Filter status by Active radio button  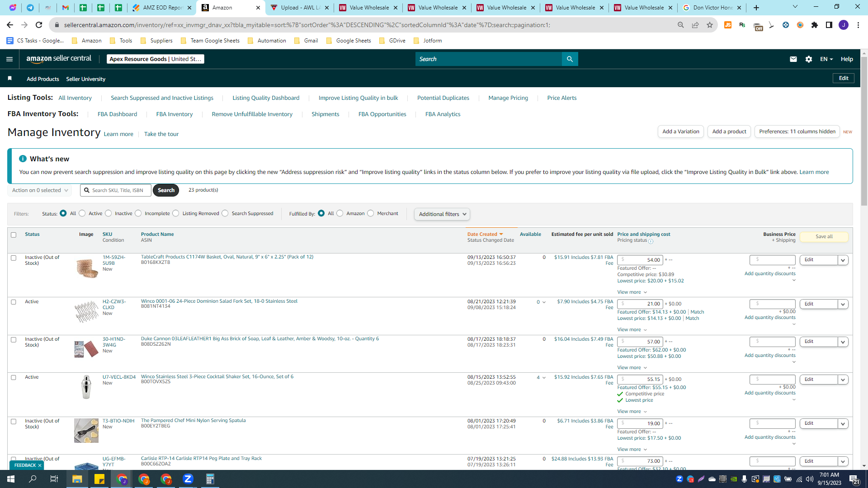(82, 213)
